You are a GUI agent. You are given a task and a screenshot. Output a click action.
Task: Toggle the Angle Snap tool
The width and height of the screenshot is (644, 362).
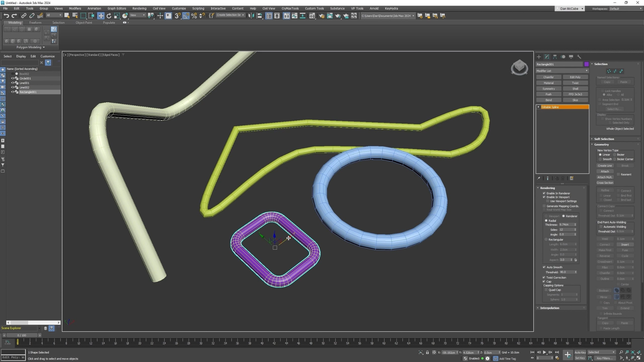pyautogui.click(x=186, y=15)
